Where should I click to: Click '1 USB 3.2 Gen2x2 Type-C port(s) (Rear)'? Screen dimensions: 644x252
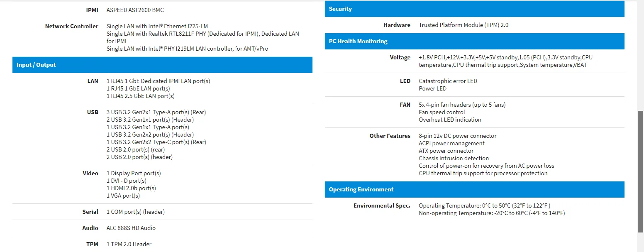(156, 142)
